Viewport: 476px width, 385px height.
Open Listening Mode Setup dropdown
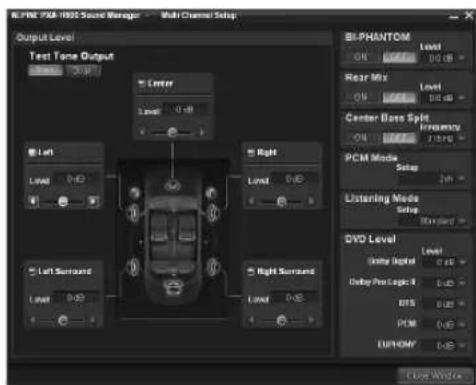click(462, 221)
